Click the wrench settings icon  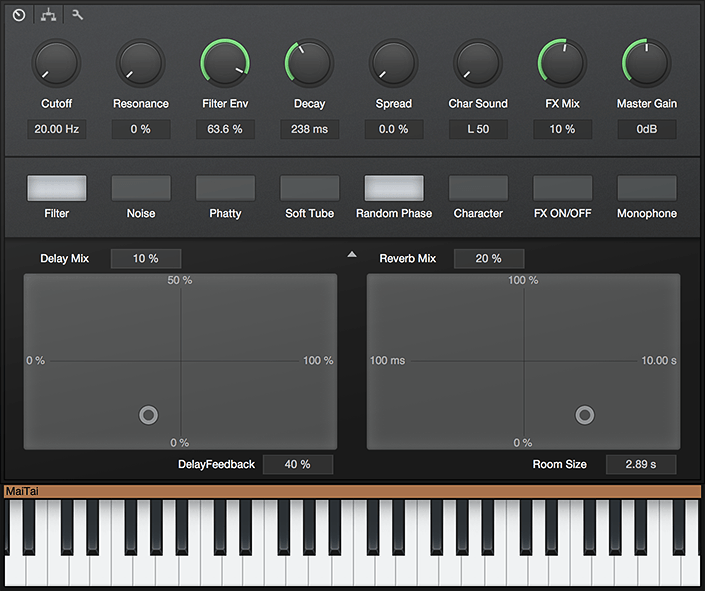coord(77,15)
